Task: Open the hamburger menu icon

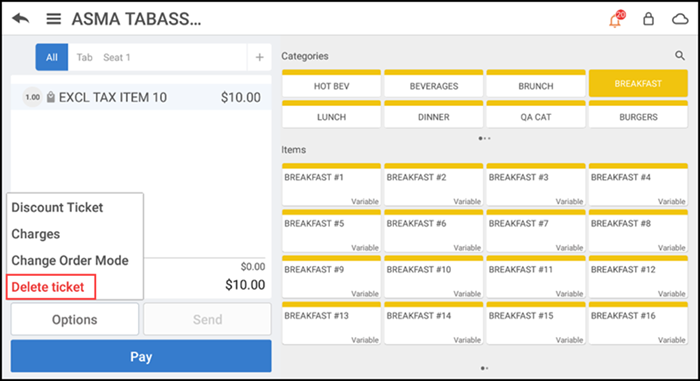Action: point(54,19)
